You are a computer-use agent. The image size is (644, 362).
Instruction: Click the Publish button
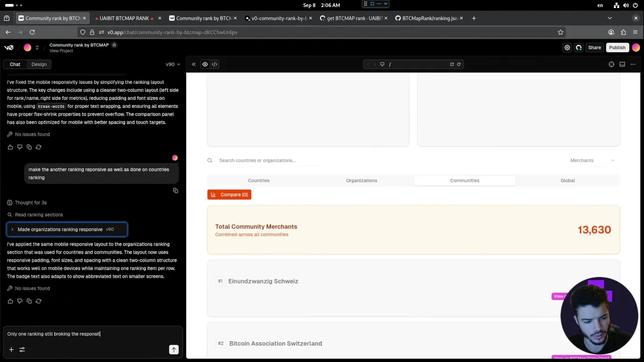(x=617, y=48)
